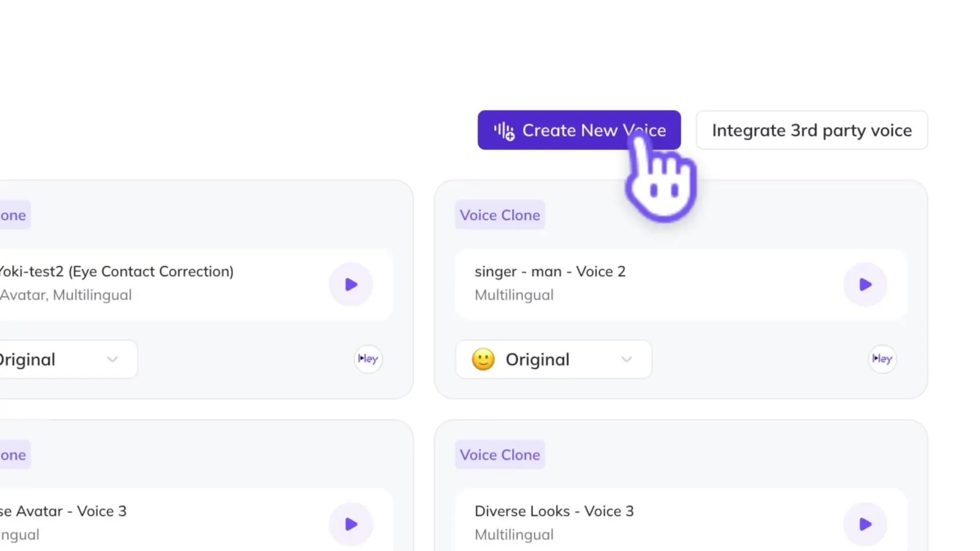Click the Voice Clone tag on Diverse Looks card
Image resolution: width=980 pixels, height=551 pixels.
click(x=500, y=455)
